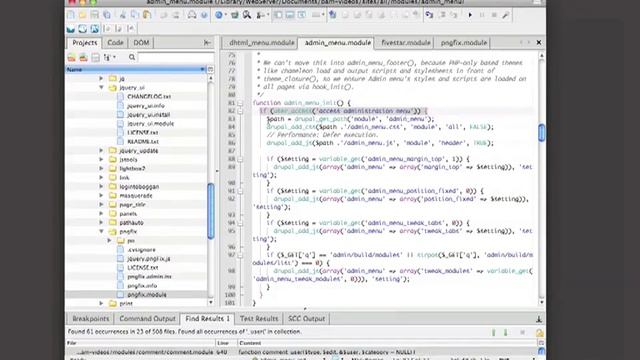The width and height of the screenshot is (640, 360).
Task: Click the Open File folder toolbar icon
Action: 83,15
